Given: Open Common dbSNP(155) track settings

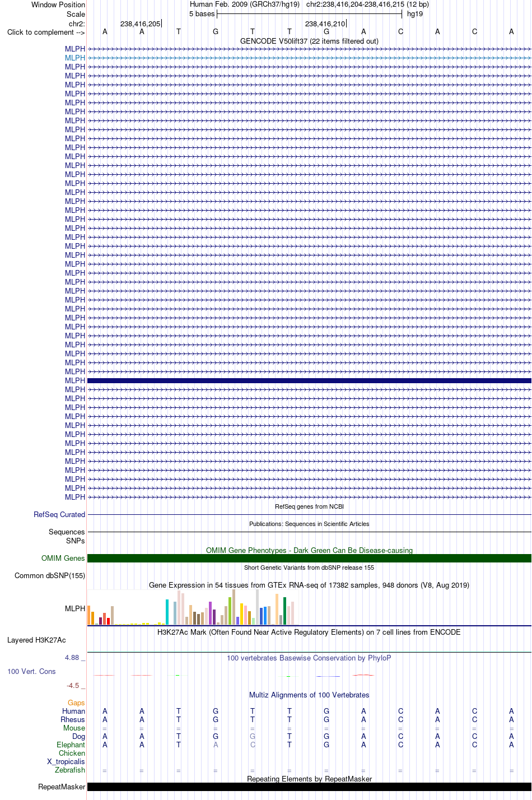Looking at the screenshot, I should (x=50, y=575).
